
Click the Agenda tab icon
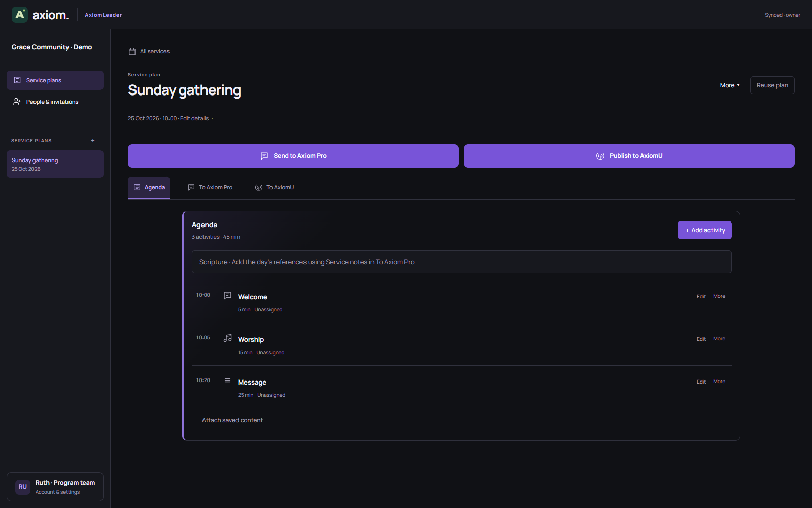(137, 187)
